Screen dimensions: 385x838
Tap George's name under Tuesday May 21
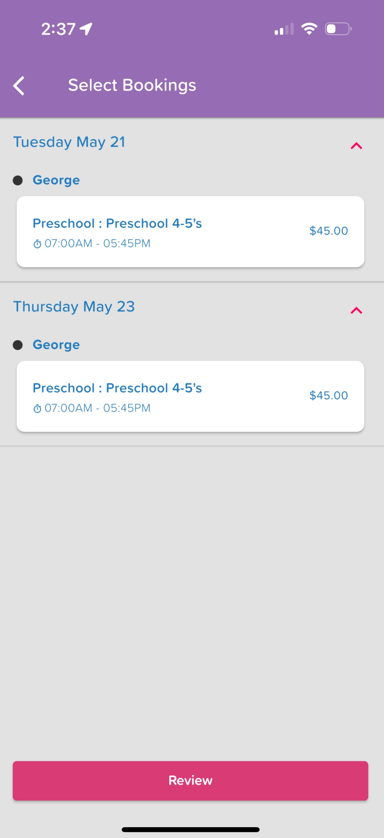pyautogui.click(x=56, y=180)
